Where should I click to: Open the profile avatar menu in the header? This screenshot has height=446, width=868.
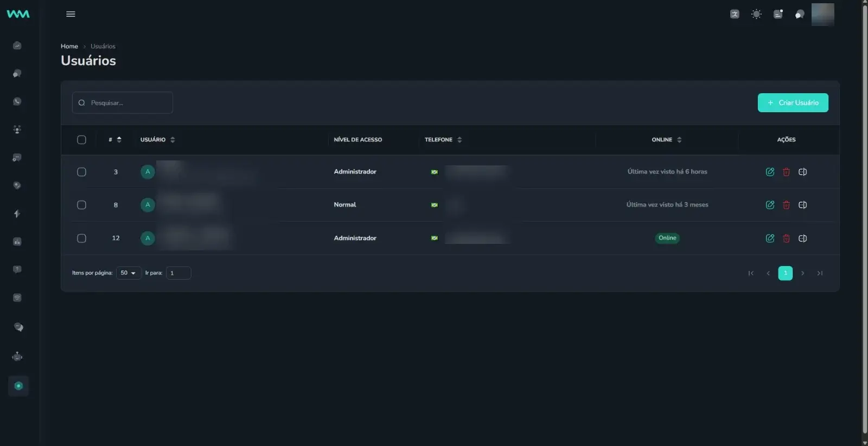click(822, 14)
